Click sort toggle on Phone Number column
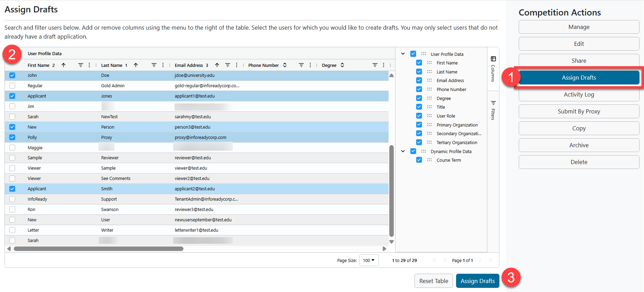This screenshot has width=644, height=292. [285, 65]
